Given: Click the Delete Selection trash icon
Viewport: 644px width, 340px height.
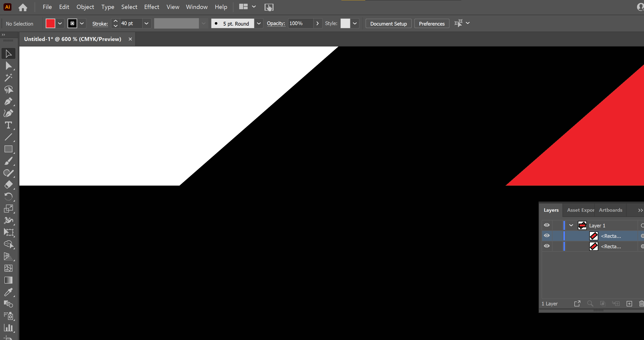Looking at the screenshot, I should click(641, 303).
